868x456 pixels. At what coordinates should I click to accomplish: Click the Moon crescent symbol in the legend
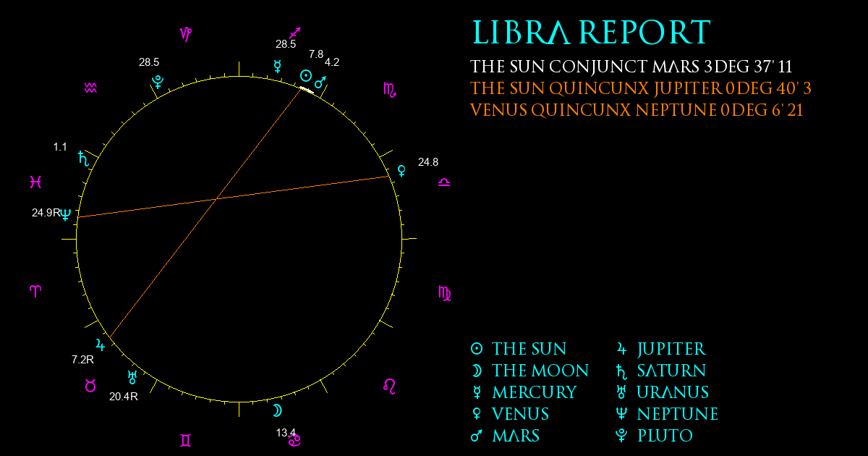(476, 371)
